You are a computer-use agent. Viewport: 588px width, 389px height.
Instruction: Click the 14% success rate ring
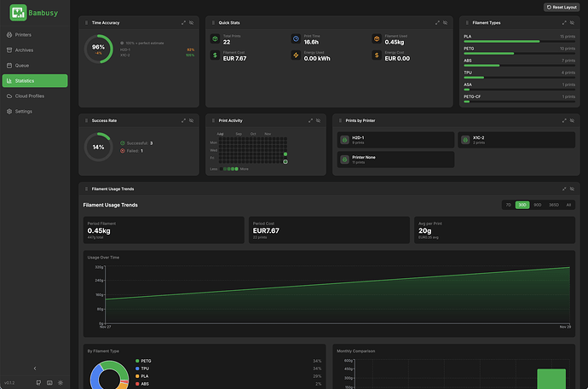pyautogui.click(x=99, y=147)
